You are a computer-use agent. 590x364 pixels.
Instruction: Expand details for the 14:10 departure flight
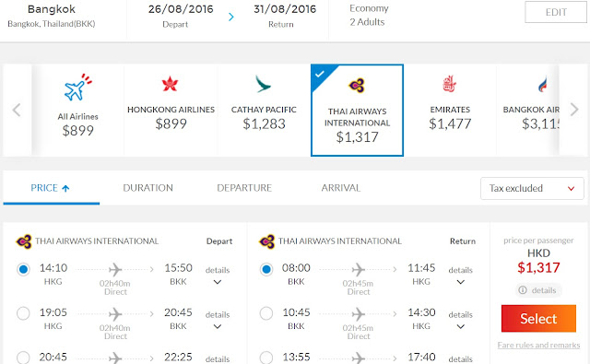[218, 276]
